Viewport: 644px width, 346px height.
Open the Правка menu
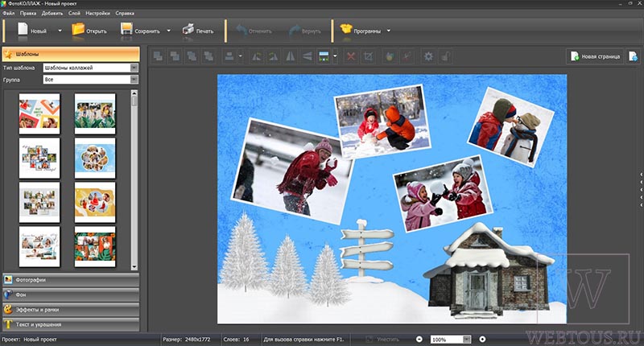tap(28, 13)
